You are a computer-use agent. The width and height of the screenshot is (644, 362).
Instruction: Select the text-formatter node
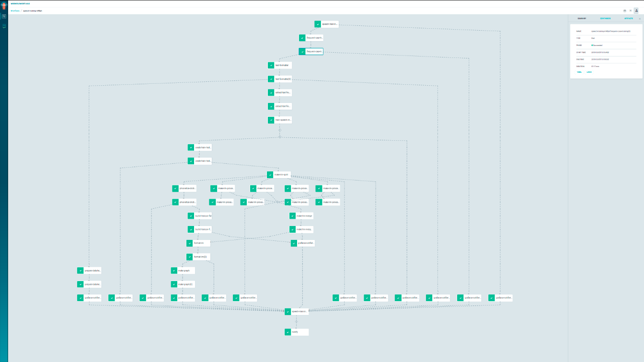point(280,65)
